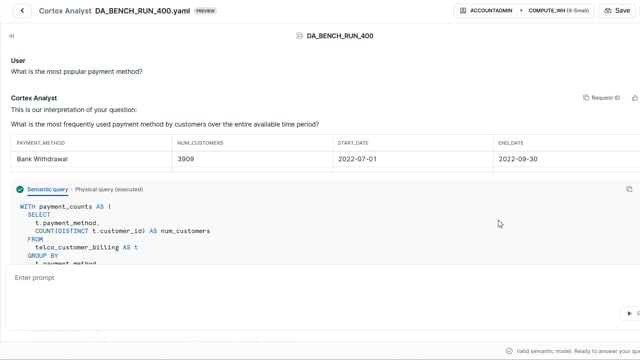The width and height of the screenshot is (640, 360).
Task: Click the 2022-09-30 end date cell
Action: [x=567, y=159]
